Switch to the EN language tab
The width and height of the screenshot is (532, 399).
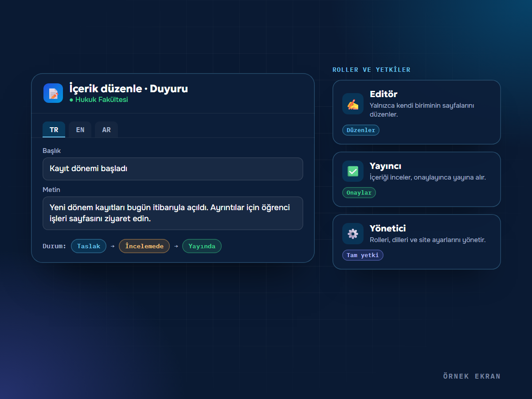pyautogui.click(x=80, y=129)
